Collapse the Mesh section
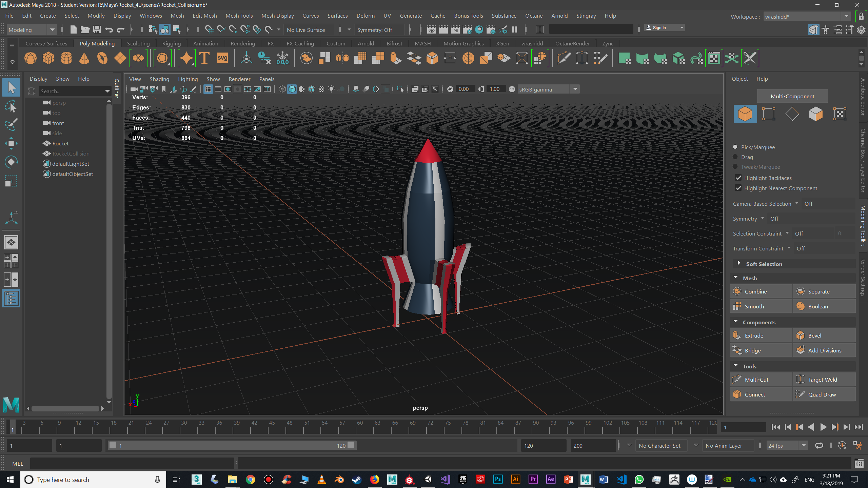 coord(735,278)
